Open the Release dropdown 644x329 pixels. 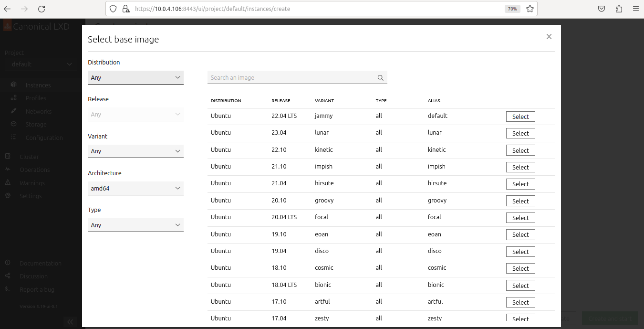pyautogui.click(x=135, y=114)
